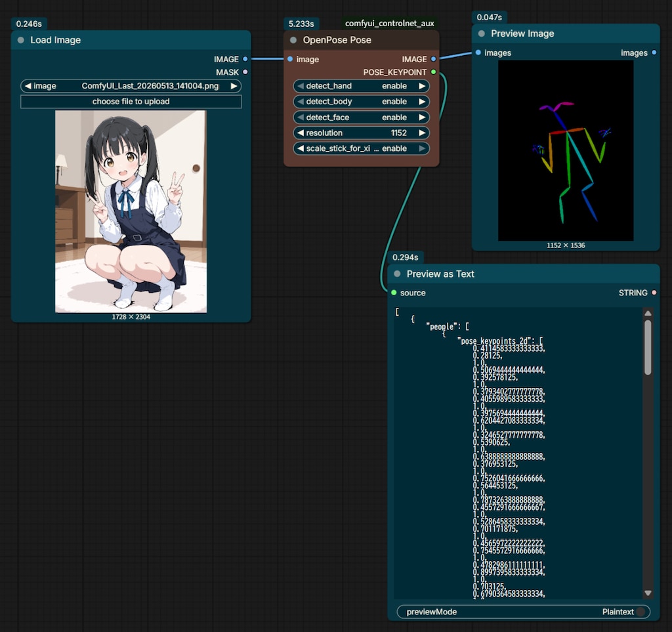Collapse the Preview Image node via its dot
Image resolution: width=672 pixels, height=632 pixels.
point(481,33)
